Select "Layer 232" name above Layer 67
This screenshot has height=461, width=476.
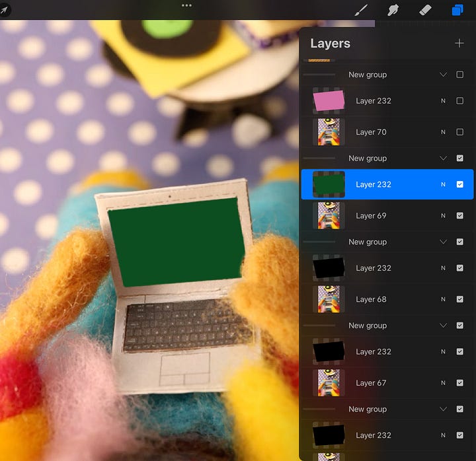point(374,352)
